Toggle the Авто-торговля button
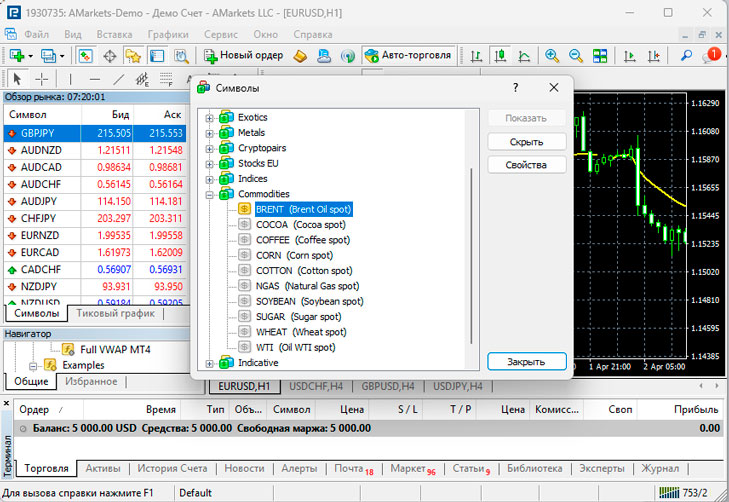The width and height of the screenshot is (729, 502). coord(408,56)
